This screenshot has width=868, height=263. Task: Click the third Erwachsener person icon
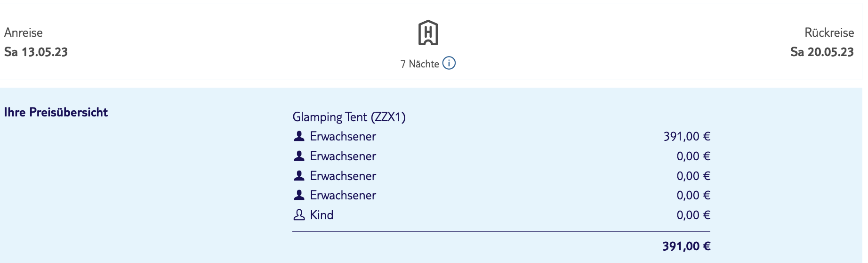tap(299, 175)
